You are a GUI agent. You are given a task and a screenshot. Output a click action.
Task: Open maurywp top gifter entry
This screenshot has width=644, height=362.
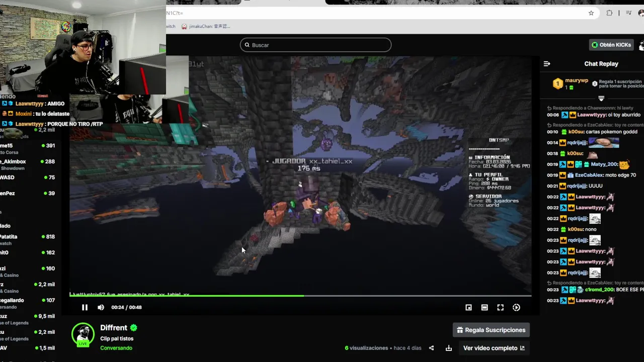[x=571, y=84]
